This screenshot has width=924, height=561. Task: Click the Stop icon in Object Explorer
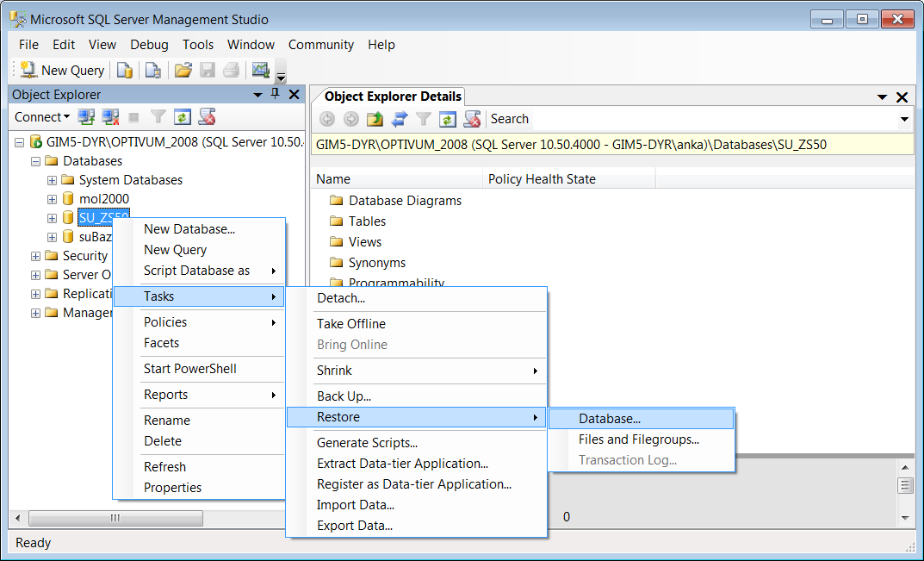133,117
